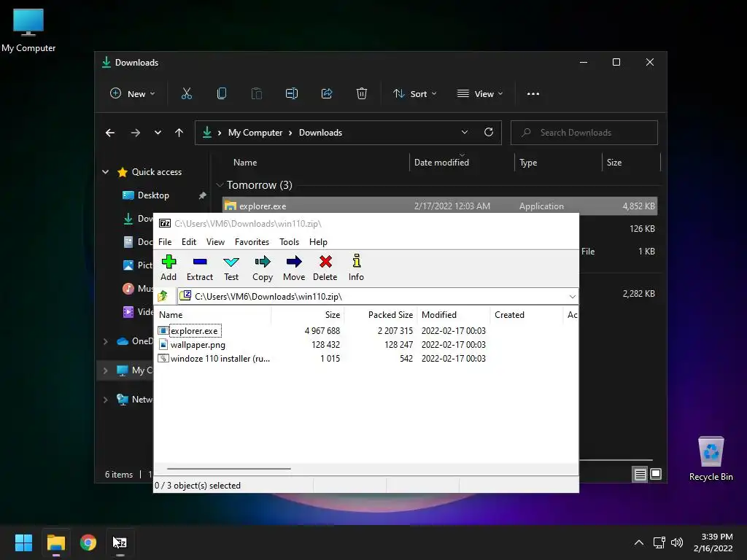747x560 pixels.
Task: Open the 7-Zip Edit menu
Action: coord(189,242)
